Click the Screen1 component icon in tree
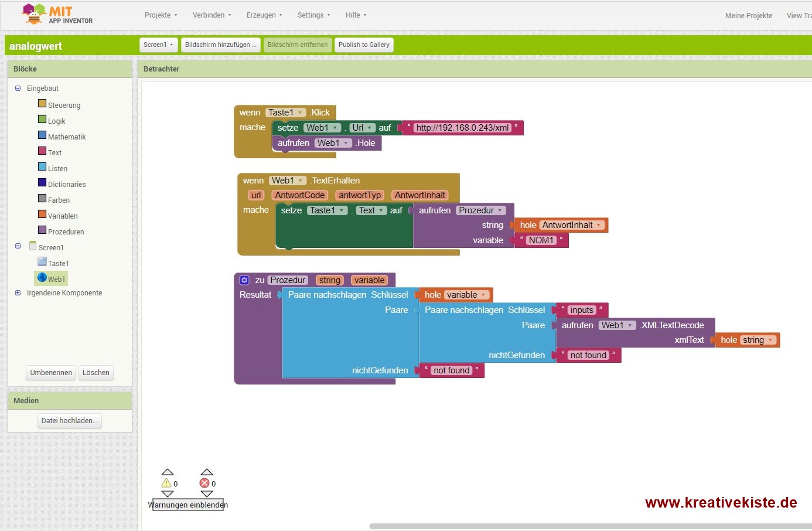This screenshot has width=812, height=531. coord(33,246)
